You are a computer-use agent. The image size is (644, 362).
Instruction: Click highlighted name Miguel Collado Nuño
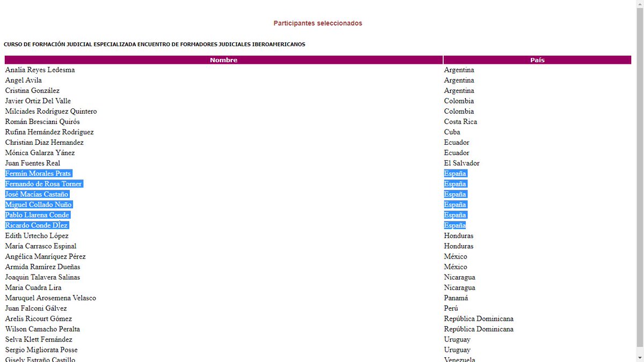(x=38, y=205)
